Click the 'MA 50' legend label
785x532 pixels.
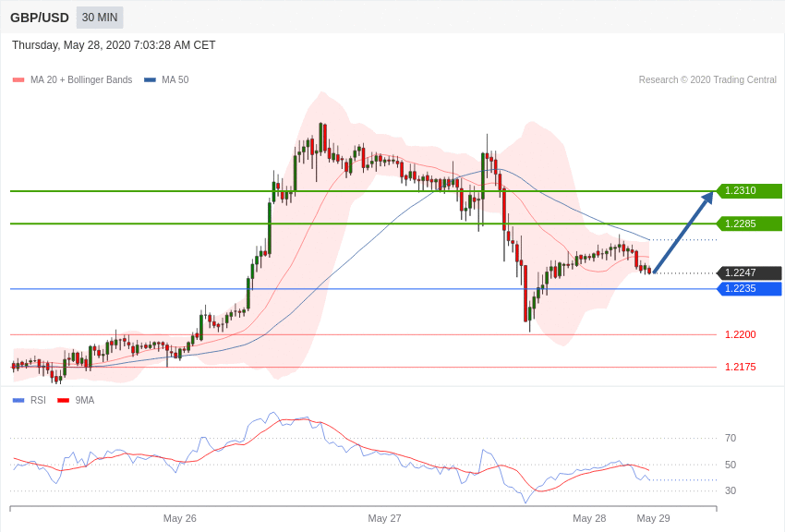tap(175, 79)
